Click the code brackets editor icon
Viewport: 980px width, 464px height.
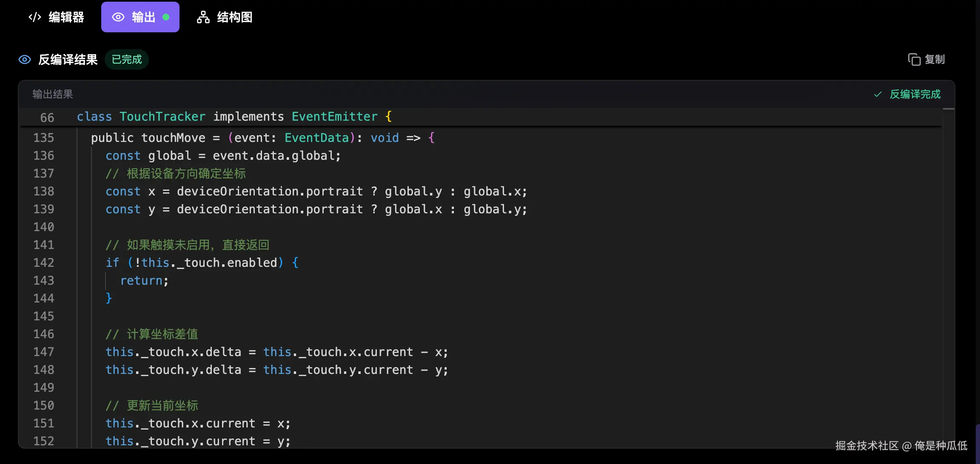point(35,17)
